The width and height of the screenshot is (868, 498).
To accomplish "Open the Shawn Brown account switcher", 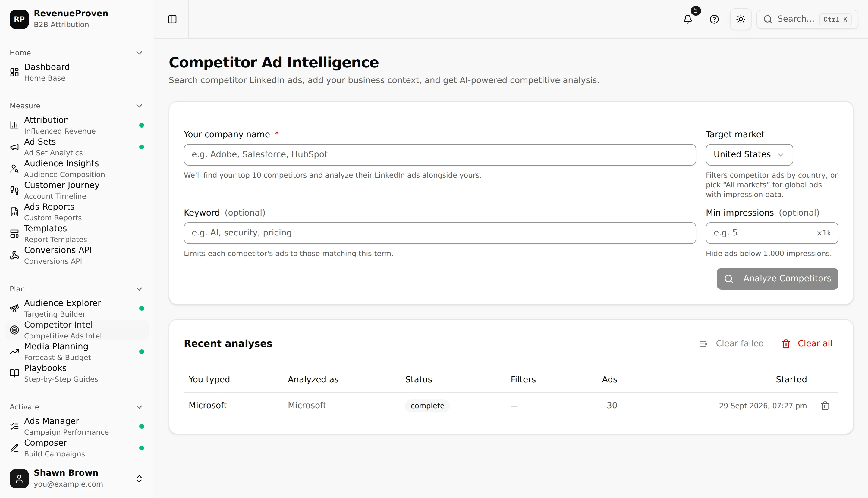I will 77,478.
